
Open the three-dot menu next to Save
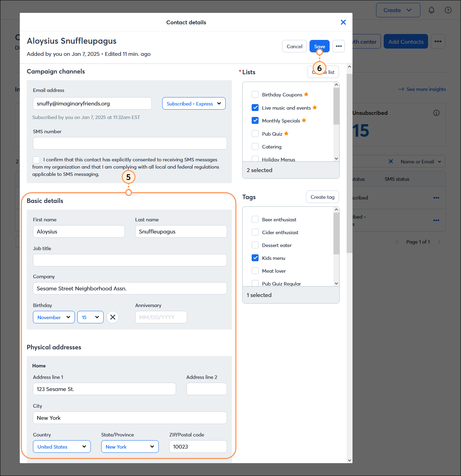[339, 46]
